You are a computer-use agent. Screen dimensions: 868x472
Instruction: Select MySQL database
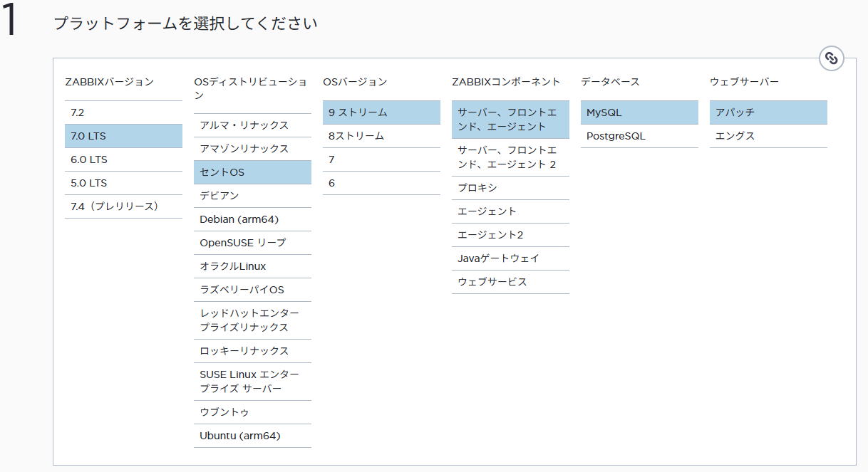tap(639, 112)
